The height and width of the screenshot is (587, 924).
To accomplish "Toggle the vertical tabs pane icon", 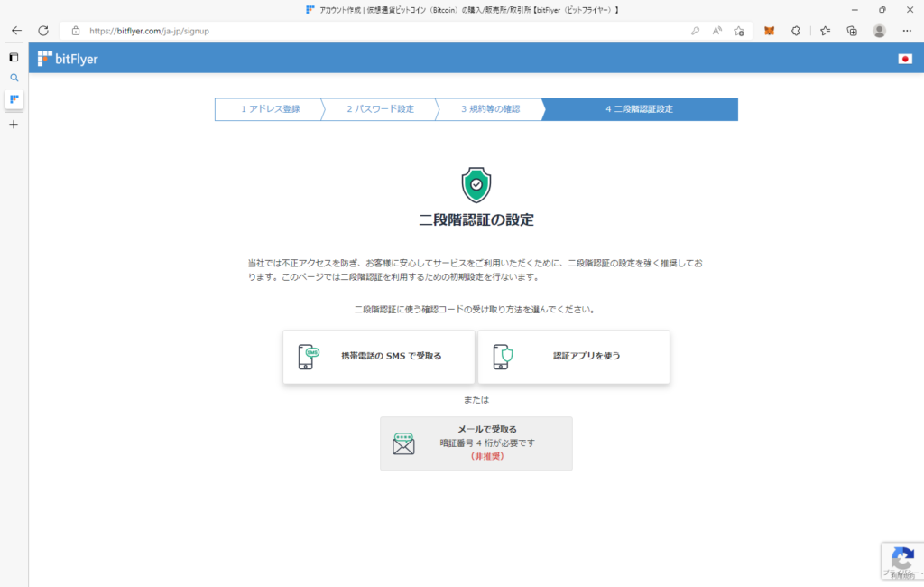I will tap(14, 57).
